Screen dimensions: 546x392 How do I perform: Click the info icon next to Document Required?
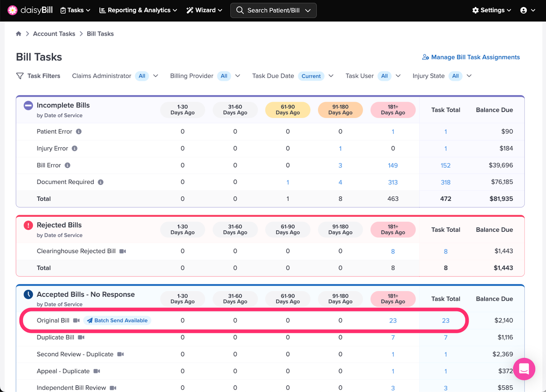tap(101, 182)
